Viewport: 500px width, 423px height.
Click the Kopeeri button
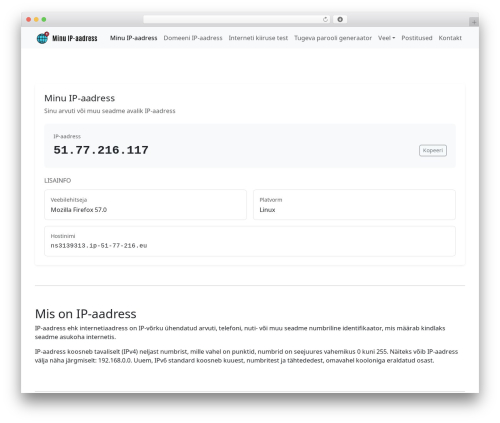433,150
